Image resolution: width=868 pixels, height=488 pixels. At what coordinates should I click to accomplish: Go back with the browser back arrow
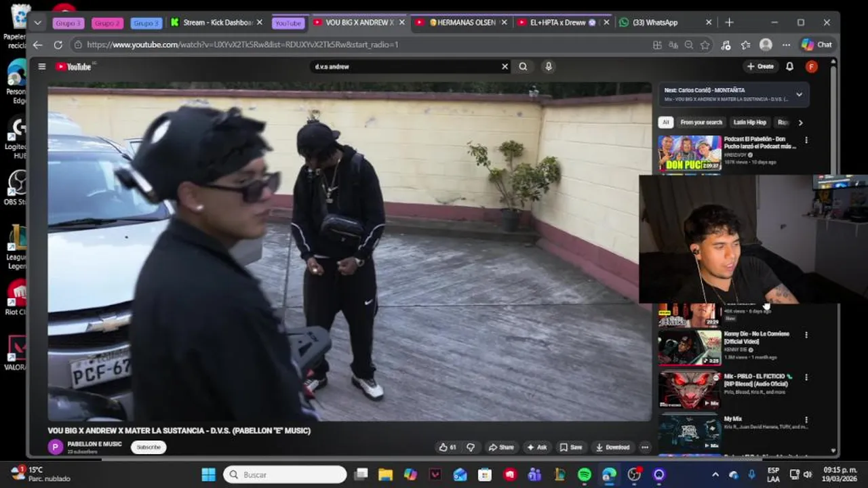coord(38,45)
